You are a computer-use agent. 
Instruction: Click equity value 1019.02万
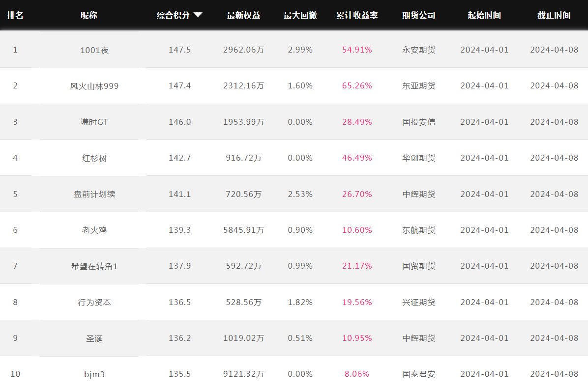click(244, 338)
